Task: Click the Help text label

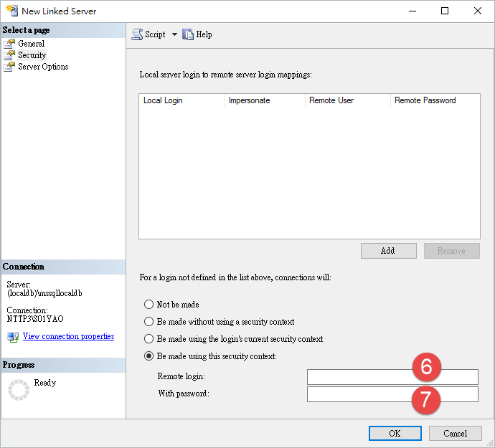Action: (204, 34)
